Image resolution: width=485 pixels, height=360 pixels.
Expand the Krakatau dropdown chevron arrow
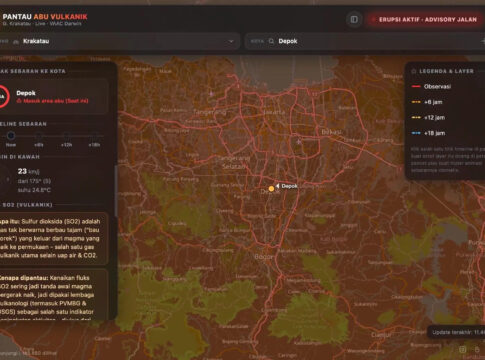pos(231,41)
